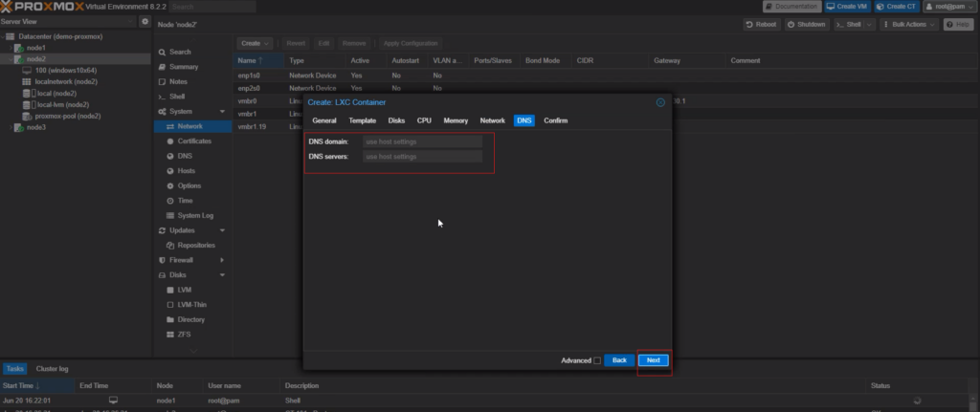Viewport: 980px width, 412px height.
Task: Select node3 server icon in tree
Action: [x=19, y=127]
